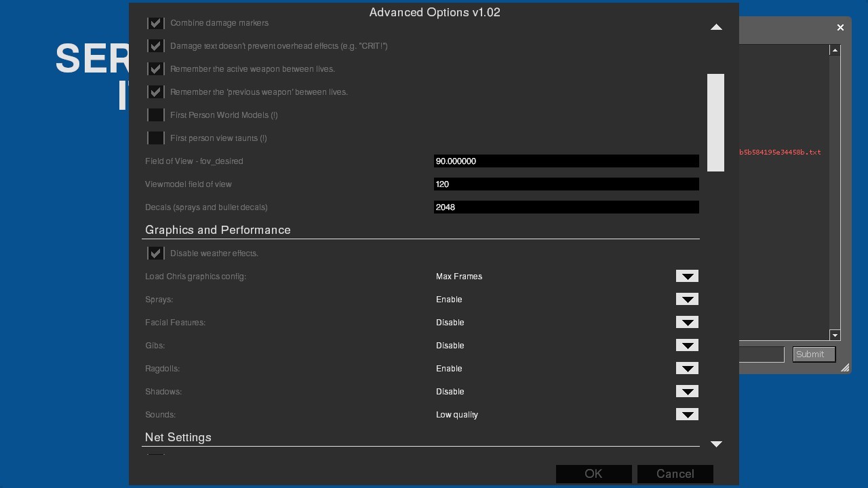
Task: Toggle Combine damage markers checkbox
Action: click(156, 23)
